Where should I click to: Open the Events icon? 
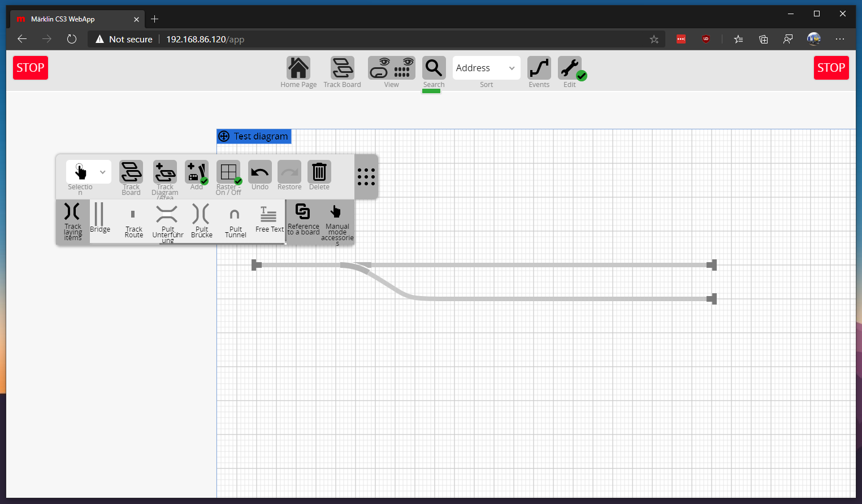click(539, 68)
